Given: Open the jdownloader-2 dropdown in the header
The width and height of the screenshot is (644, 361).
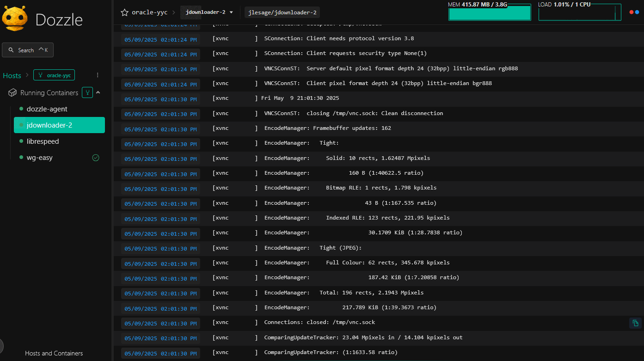Looking at the screenshot, I should [209, 12].
